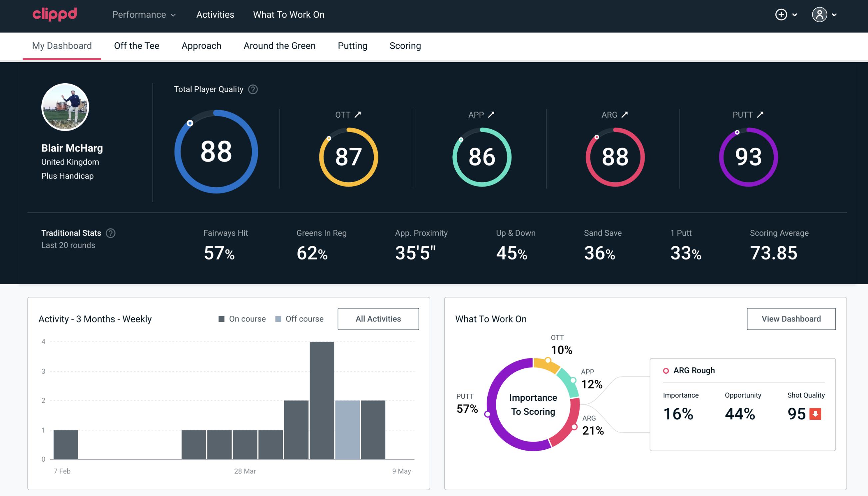Click the ARG upward trend arrow icon

[x=627, y=115]
